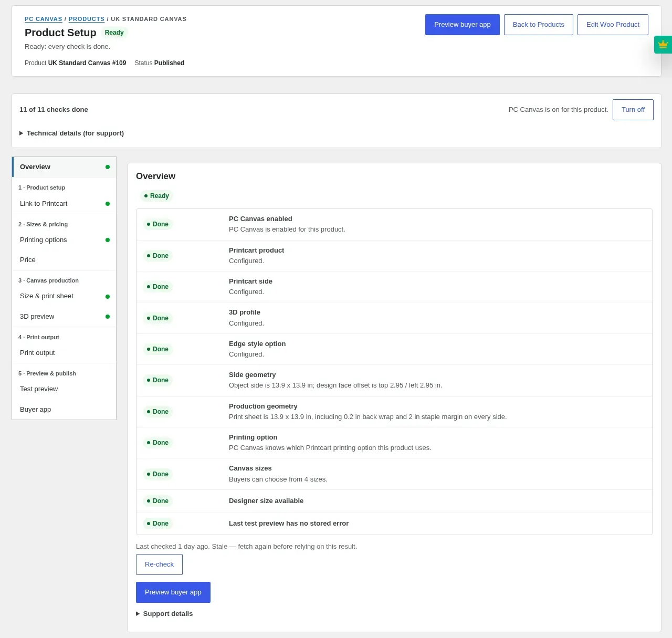
Task: Click Done badge for Side geometry
Action: pyautogui.click(x=157, y=380)
